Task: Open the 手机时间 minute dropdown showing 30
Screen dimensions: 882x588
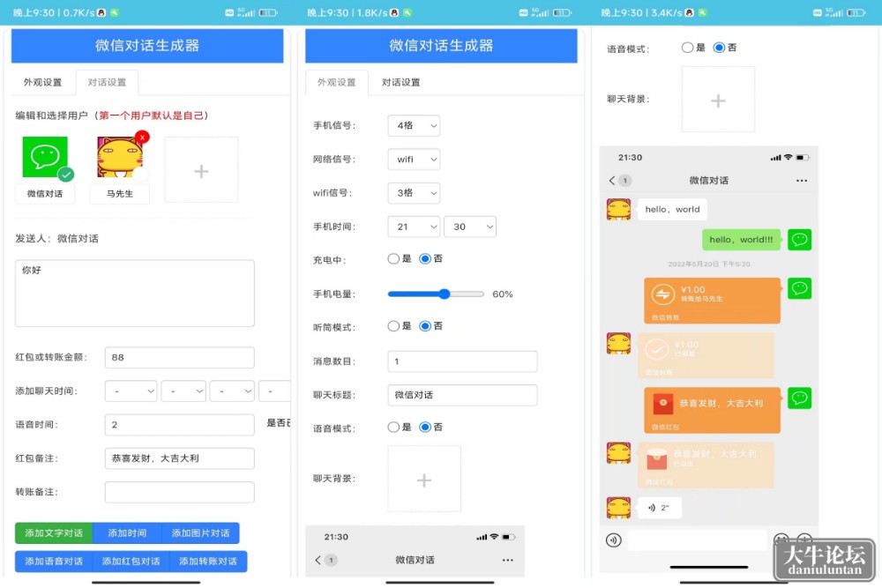Action: point(470,227)
